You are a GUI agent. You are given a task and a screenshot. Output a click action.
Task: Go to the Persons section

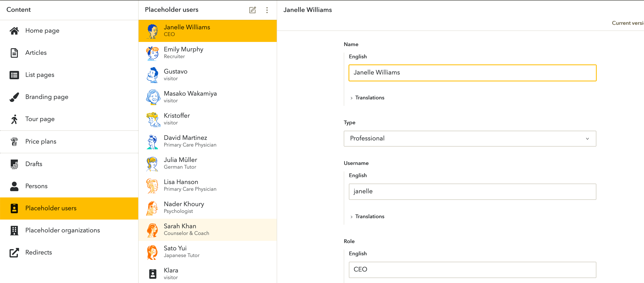[36, 186]
